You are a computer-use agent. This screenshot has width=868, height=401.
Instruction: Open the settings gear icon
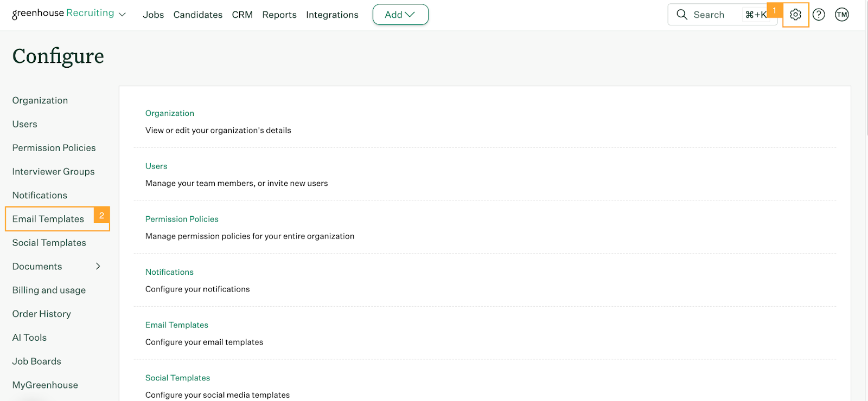click(x=795, y=15)
